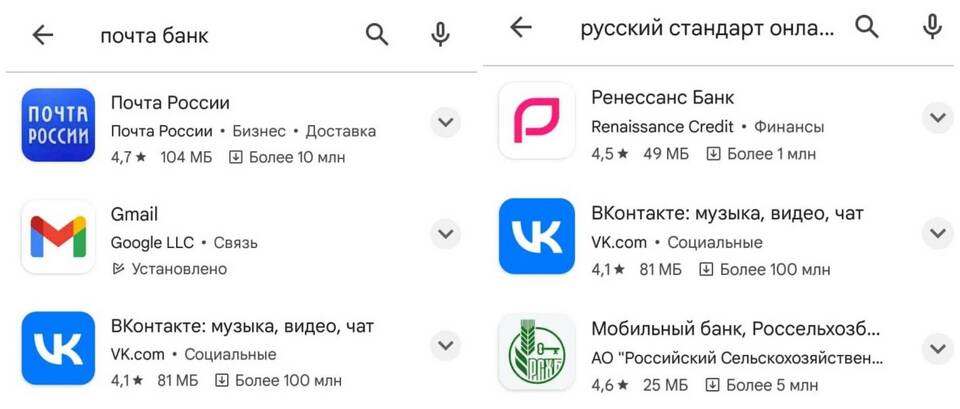Expand details for Почта России

pyautogui.click(x=445, y=122)
